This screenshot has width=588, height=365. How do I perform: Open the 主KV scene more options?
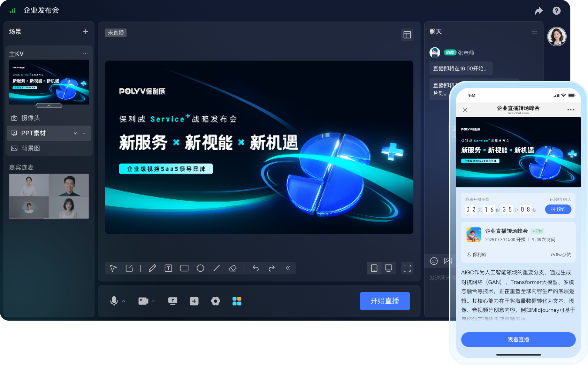(x=85, y=54)
